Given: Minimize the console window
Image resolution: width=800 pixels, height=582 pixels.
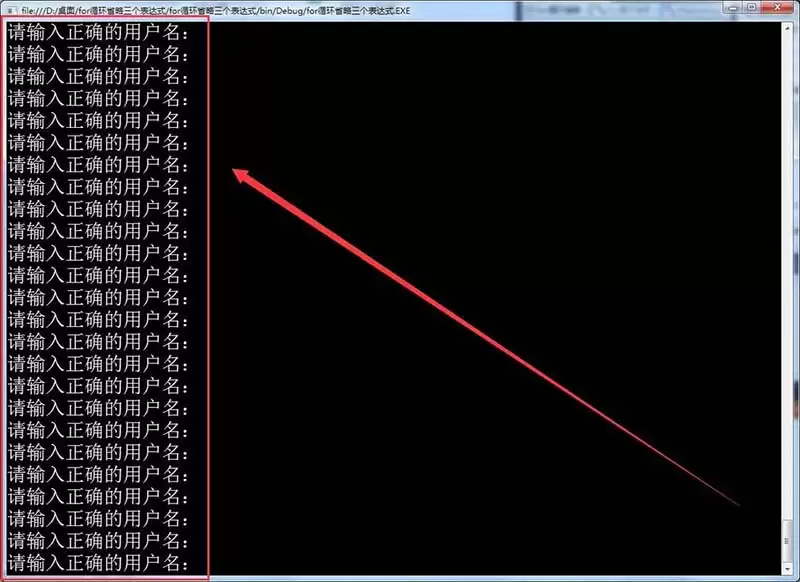Looking at the screenshot, I should tap(731, 8).
